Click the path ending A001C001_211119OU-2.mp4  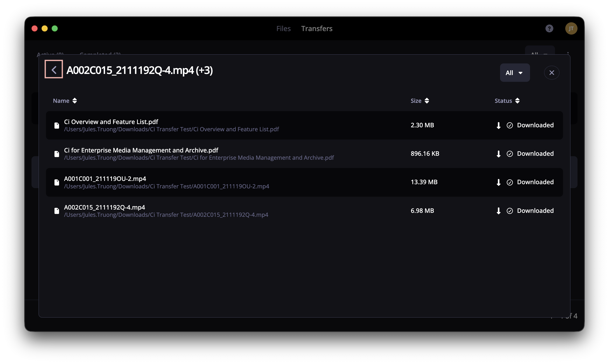[x=166, y=186]
